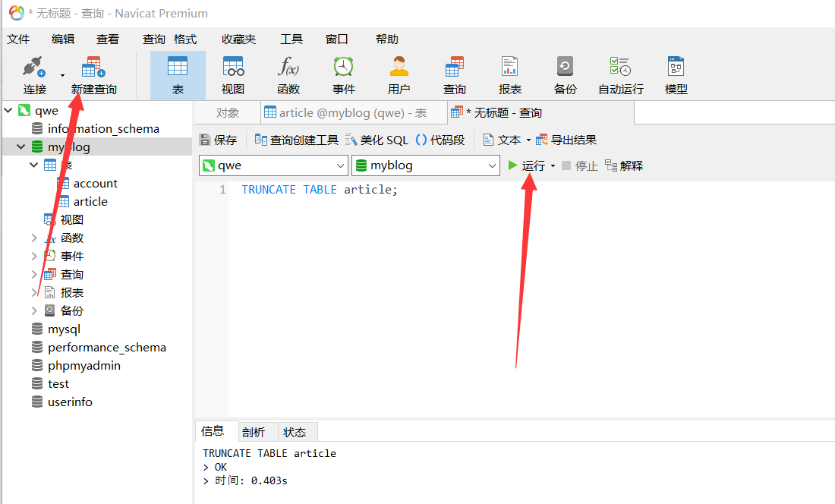This screenshot has height=504, width=835.
Task: Select the test database
Action: (x=58, y=383)
